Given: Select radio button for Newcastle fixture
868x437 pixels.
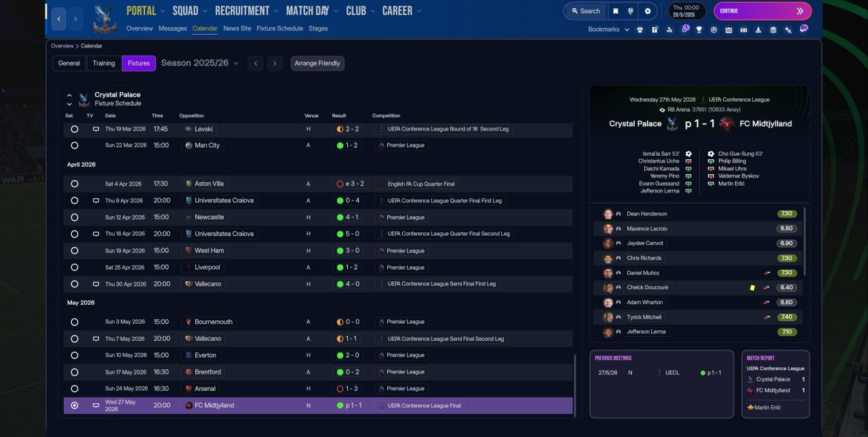Looking at the screenshot, I should [74, 217].
